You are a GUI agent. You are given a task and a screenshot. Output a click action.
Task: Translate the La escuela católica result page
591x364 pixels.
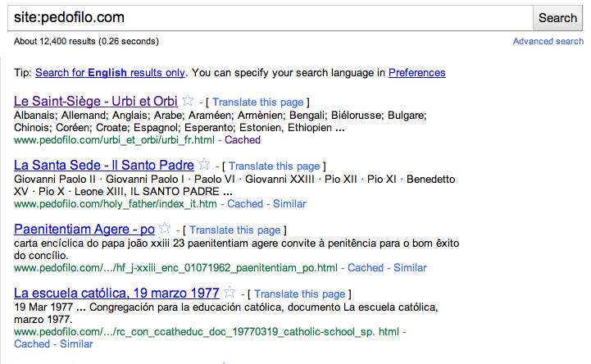tap(298, 294)
